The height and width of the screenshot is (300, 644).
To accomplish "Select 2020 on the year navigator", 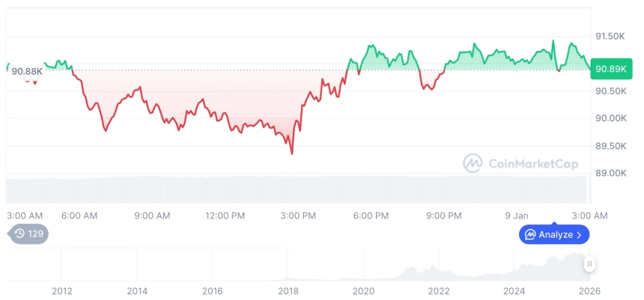I will click(363, 290).
